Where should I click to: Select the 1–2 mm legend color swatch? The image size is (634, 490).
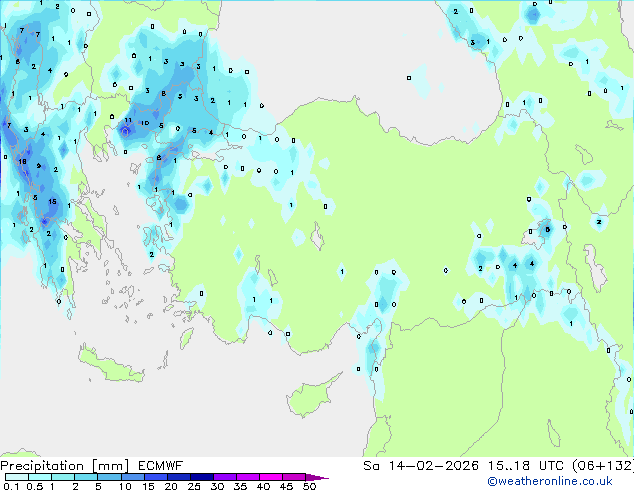point(63,477)
